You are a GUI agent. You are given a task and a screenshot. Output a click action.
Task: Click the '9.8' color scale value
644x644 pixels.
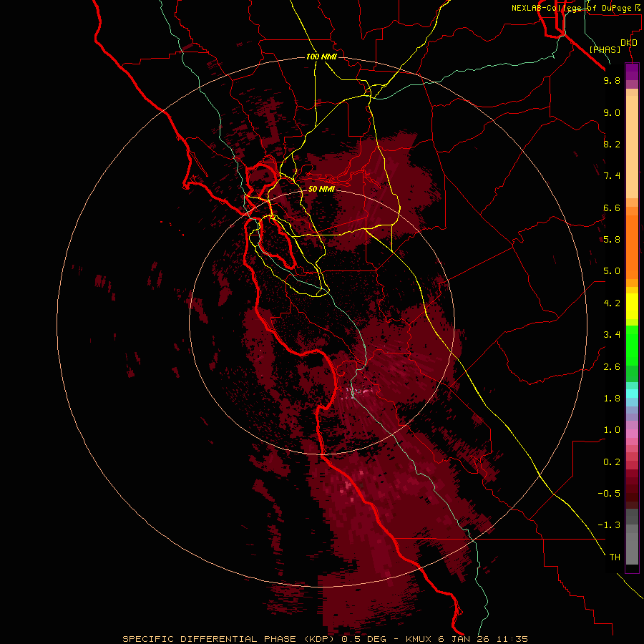coord(612,80)
